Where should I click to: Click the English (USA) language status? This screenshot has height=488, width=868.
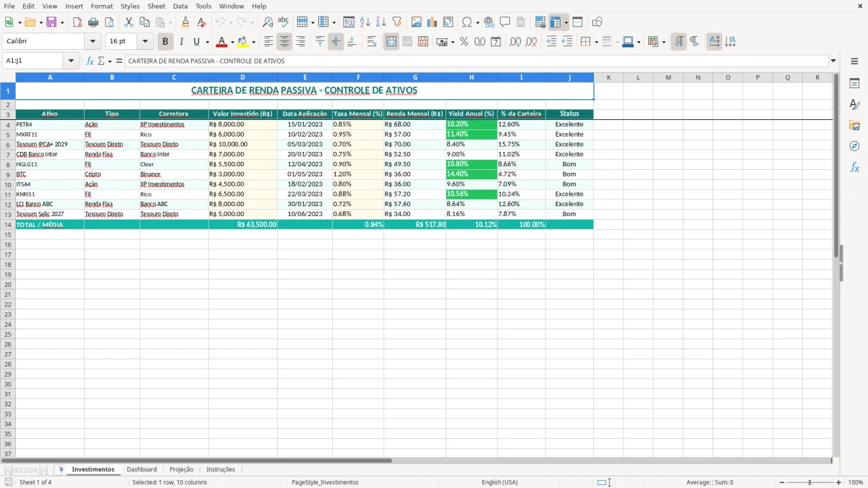[500, 482]
